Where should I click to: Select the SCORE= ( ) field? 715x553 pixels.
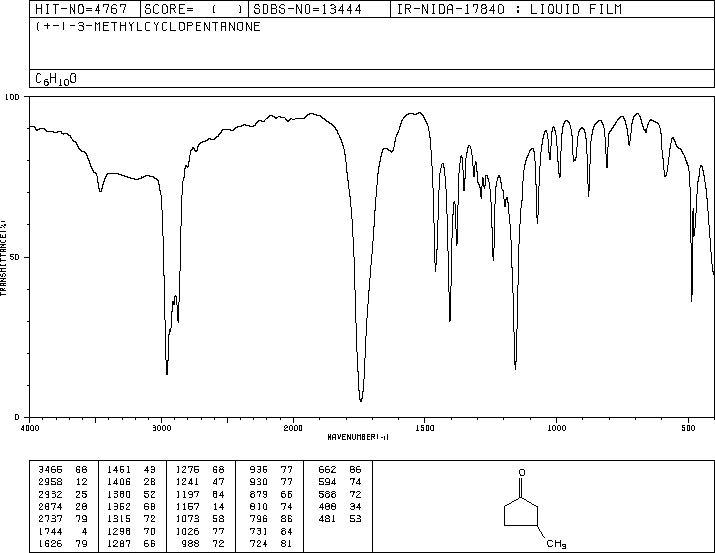193,9
